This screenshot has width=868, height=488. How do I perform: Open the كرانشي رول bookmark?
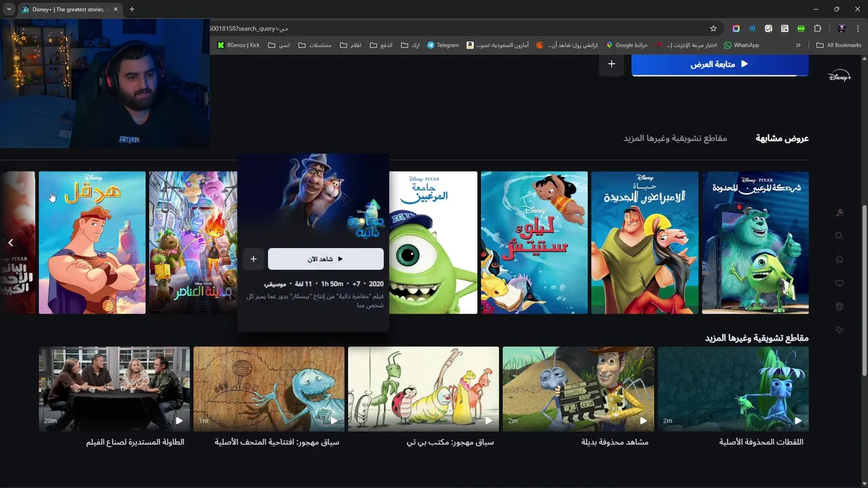coord(567,45)
